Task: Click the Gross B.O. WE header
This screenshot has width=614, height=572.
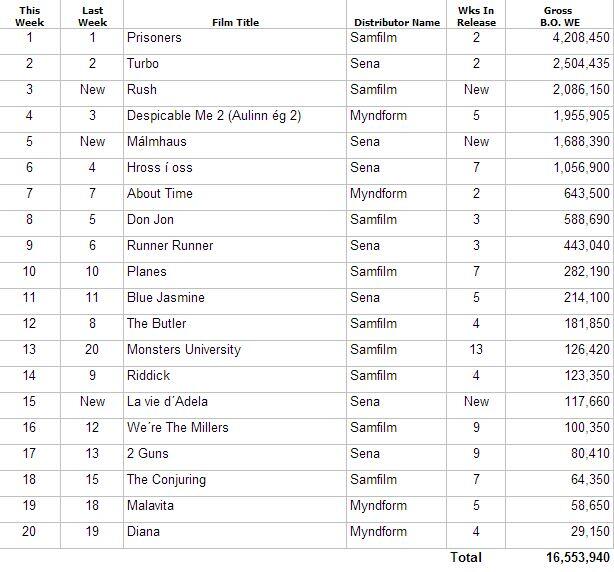Action: [560, 16]
